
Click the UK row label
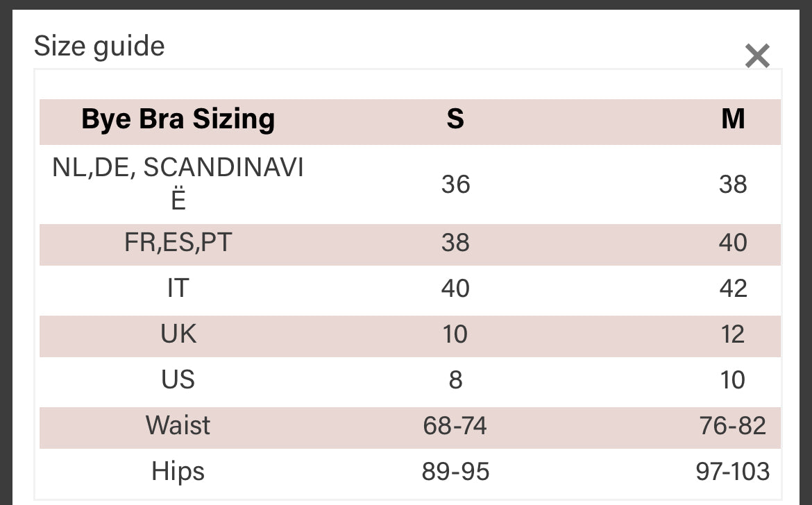point(178,334)
